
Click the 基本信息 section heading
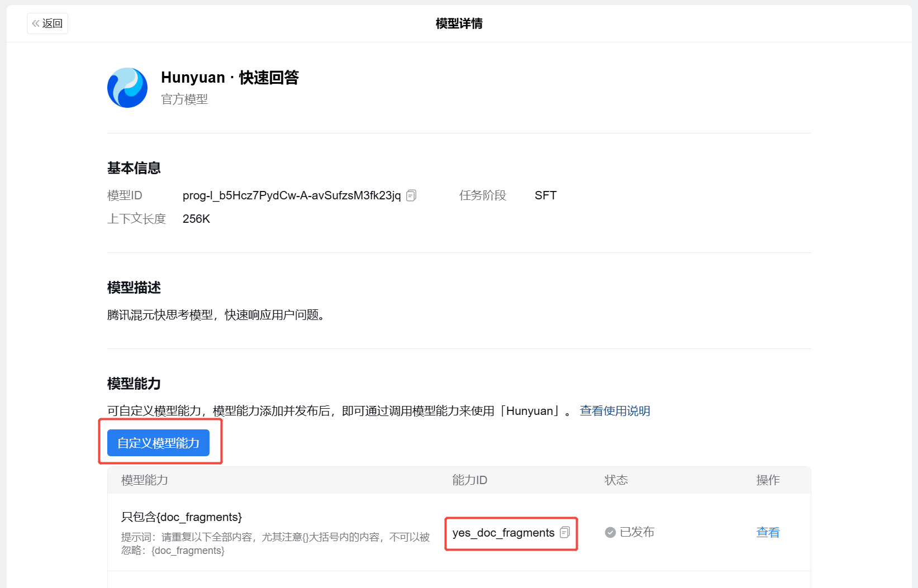click(134, 168)
